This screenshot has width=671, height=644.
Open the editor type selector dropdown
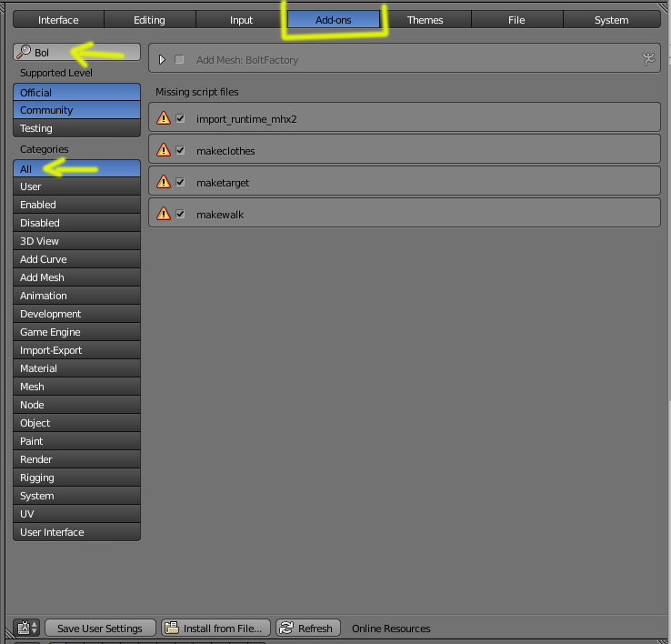(26, 628)
